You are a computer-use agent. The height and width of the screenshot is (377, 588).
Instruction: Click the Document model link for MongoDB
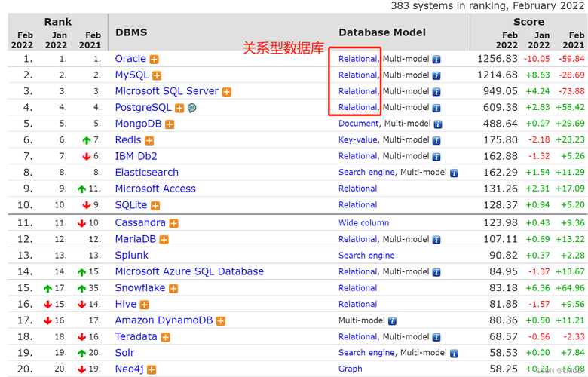tap(359, 124)
